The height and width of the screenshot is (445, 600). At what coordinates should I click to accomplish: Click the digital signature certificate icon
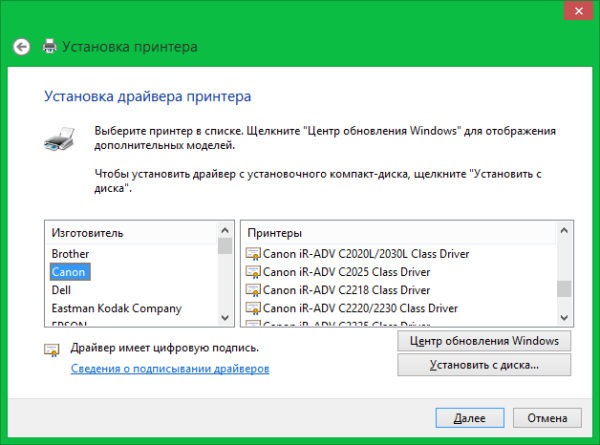click(x=52, y=350)
